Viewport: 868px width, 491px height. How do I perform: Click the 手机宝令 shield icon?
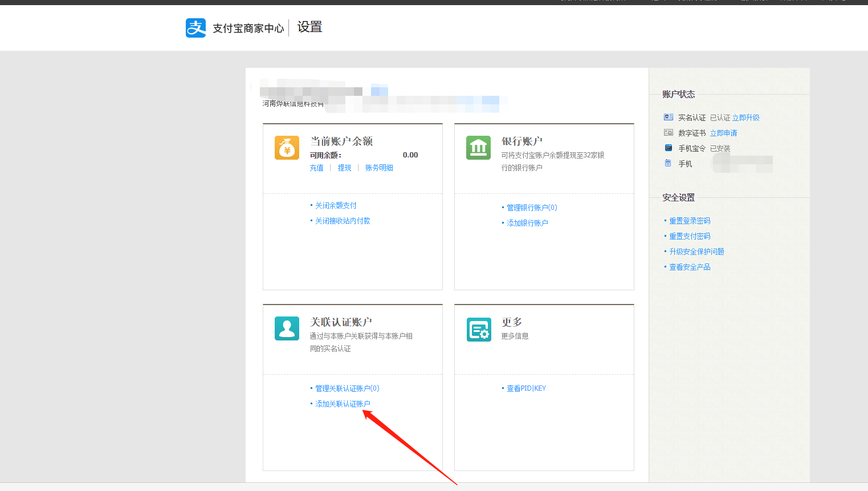click(669, 148)
